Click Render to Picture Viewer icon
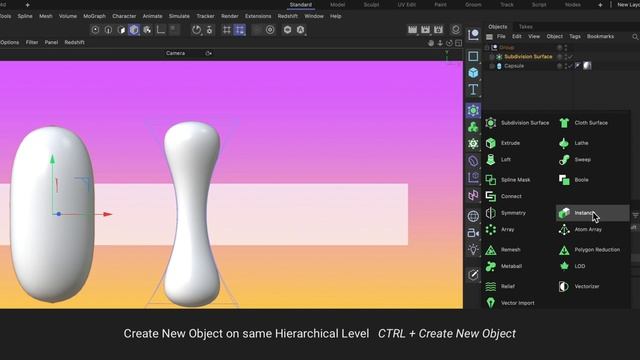The image size is (640, 360). point(425,29)
